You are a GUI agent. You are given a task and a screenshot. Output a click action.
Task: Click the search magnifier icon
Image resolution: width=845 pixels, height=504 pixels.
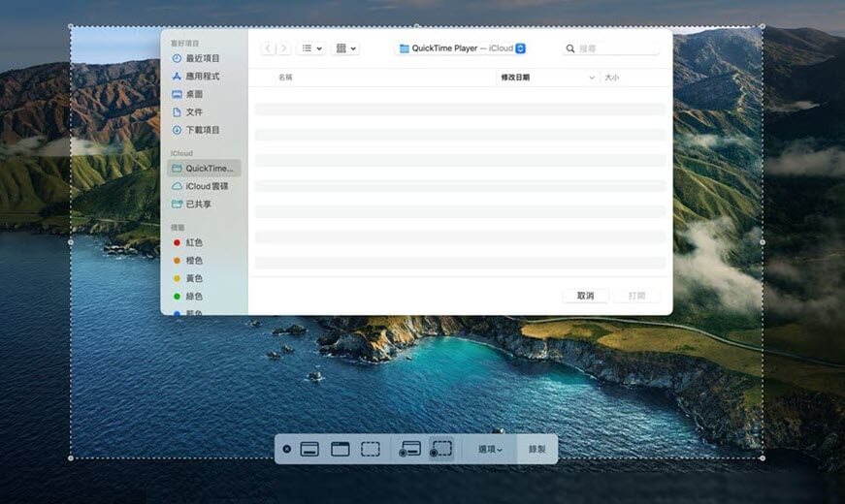click(x=570, y=48)
